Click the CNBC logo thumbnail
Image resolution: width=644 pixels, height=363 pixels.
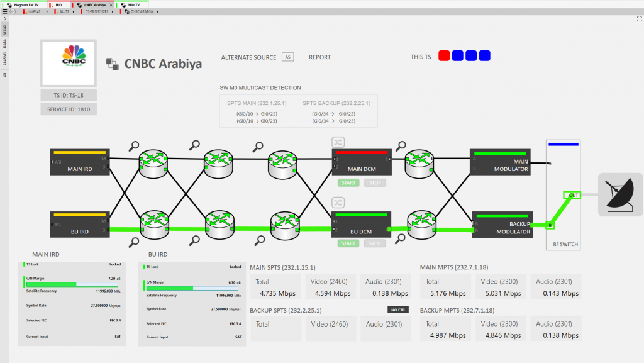tap(69, 63)
